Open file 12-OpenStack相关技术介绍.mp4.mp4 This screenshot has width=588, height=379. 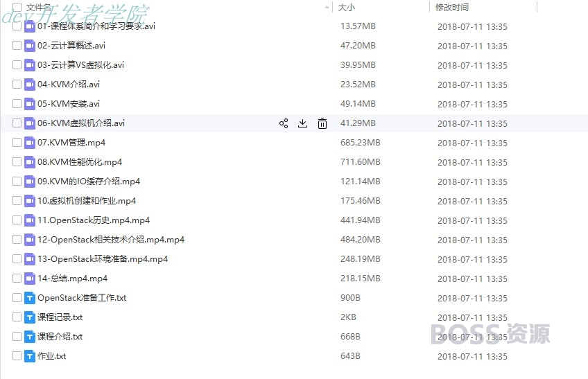point(111,240)
